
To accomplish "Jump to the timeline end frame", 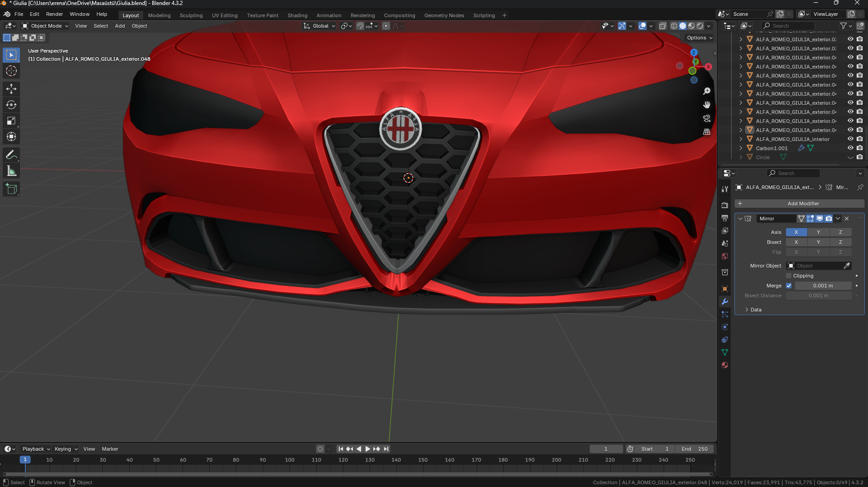I will pyautogui.click(x=386, y=449).
